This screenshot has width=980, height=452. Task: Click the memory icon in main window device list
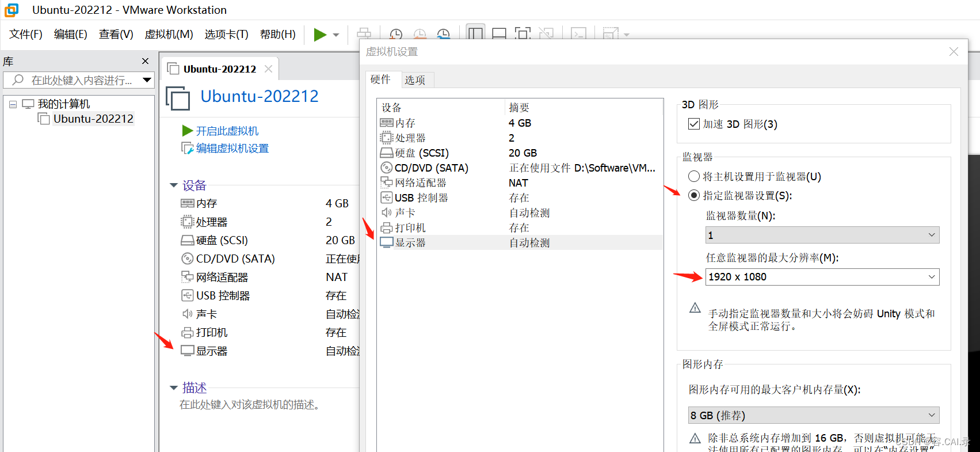click(188, 203)
